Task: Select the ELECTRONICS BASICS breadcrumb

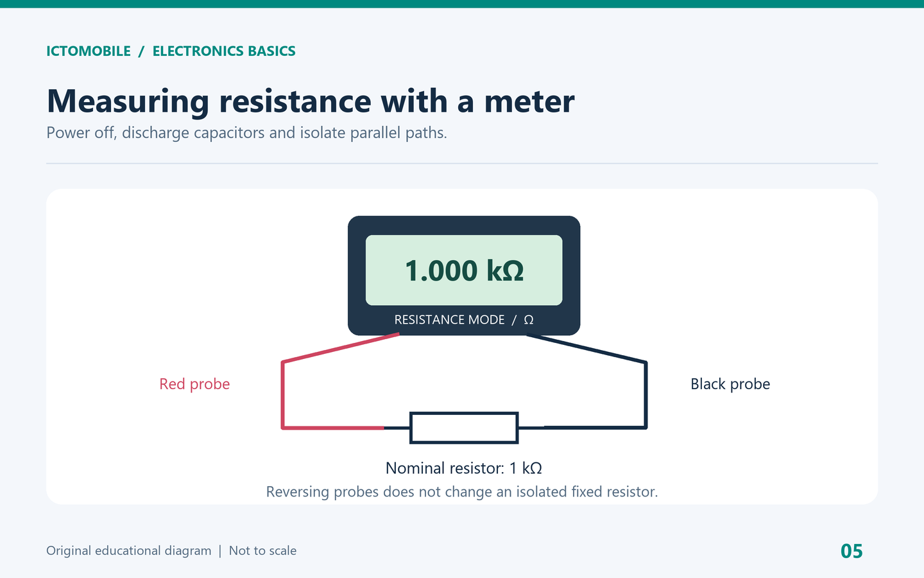Action: (224, 51)
